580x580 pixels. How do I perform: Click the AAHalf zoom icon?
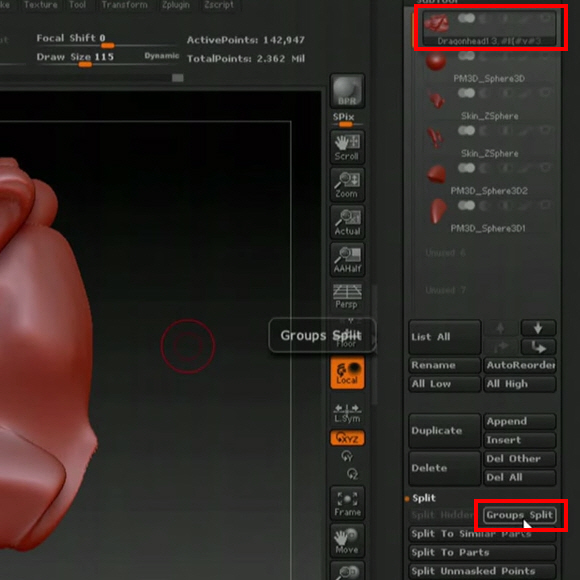347,260
